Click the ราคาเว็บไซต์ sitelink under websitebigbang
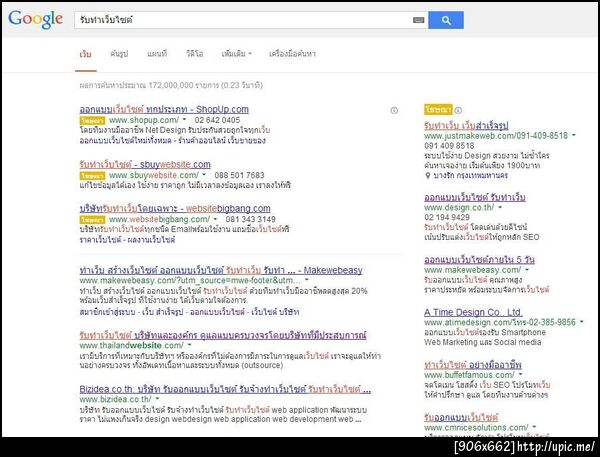Screen dimensions: 600x457 [x=100, y=240]
